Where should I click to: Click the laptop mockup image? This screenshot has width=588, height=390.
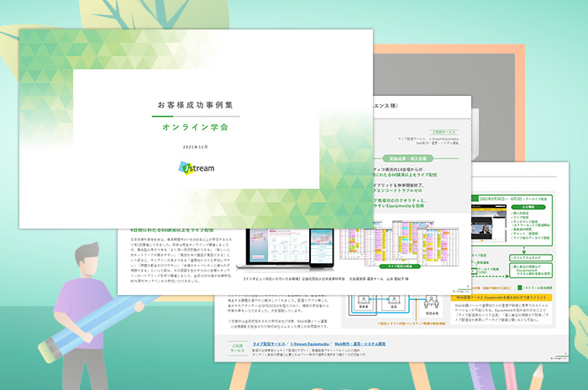[x=275, y=248]
